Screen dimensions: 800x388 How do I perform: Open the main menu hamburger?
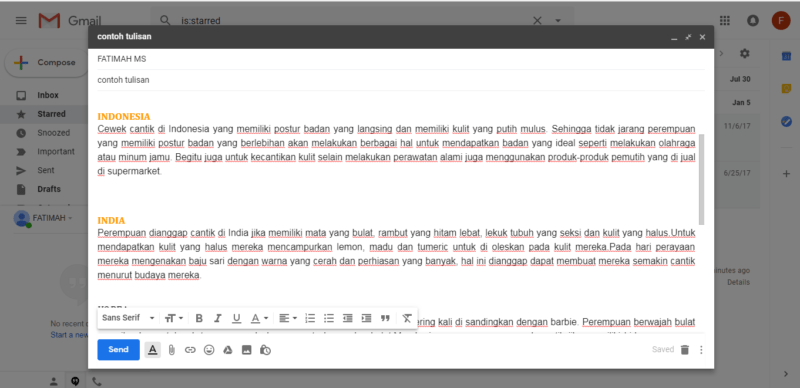21,20
